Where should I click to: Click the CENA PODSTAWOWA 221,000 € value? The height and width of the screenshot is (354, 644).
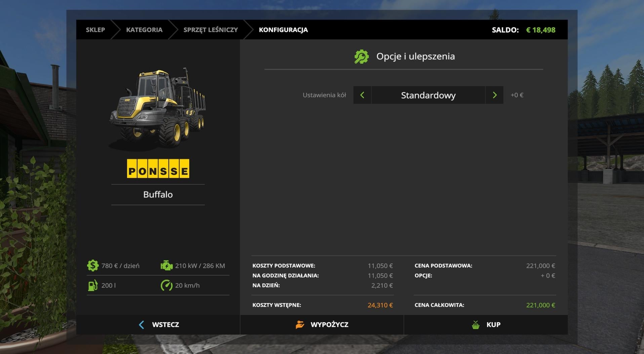540,266
